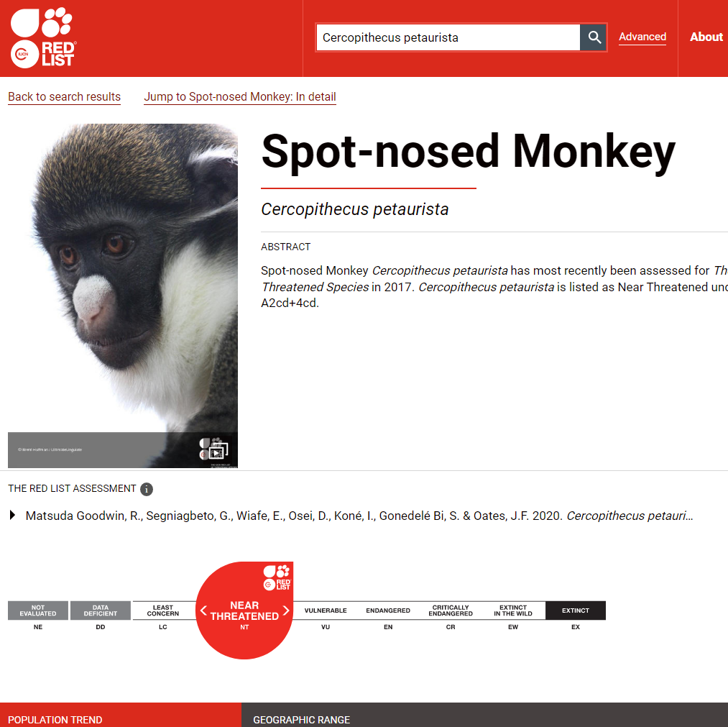This screenshot has width=728, height=727.
Task: Click the Spot-nosed Monkey heading
Action: (x=468, y=152)
